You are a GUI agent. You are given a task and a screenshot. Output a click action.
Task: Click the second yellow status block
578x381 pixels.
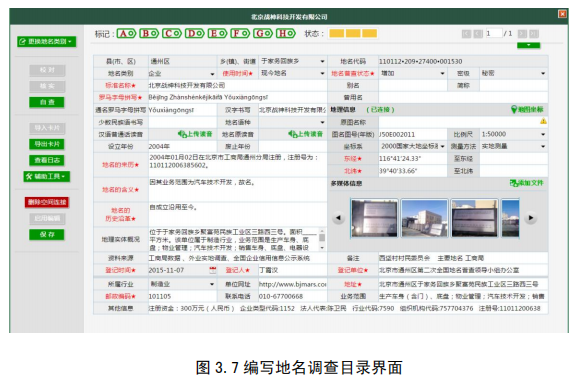[353, 34]
